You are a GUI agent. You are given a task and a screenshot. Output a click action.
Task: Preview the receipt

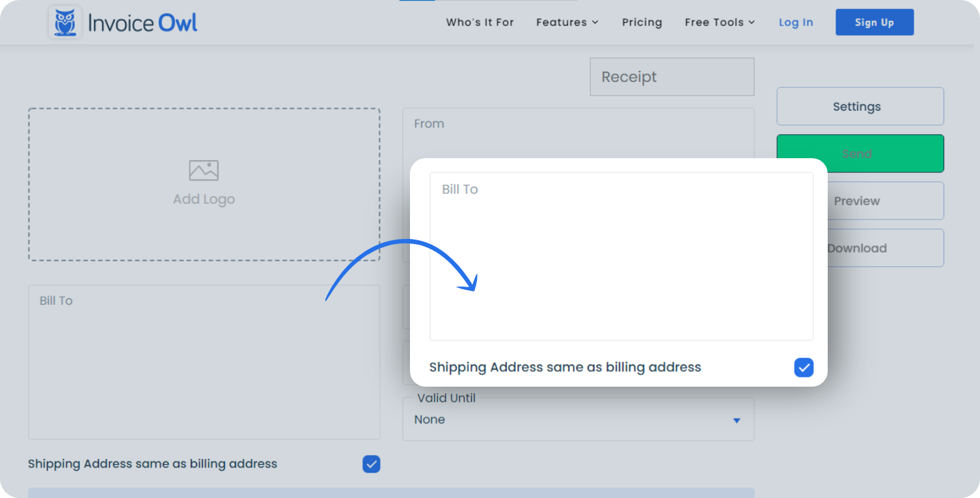pyautogui.click(x=856, y=201)
